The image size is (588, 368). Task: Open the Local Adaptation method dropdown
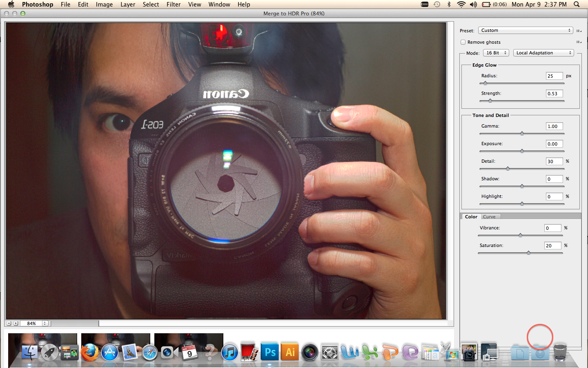pyautogui.click(x=543, y=53)
